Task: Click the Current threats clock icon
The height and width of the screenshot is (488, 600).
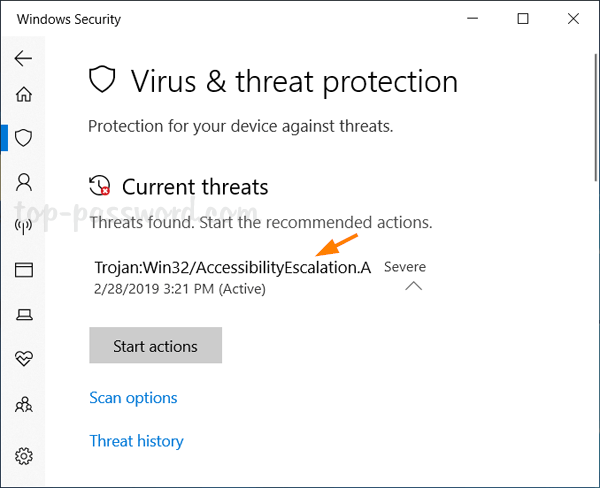Action: [100, 186]
